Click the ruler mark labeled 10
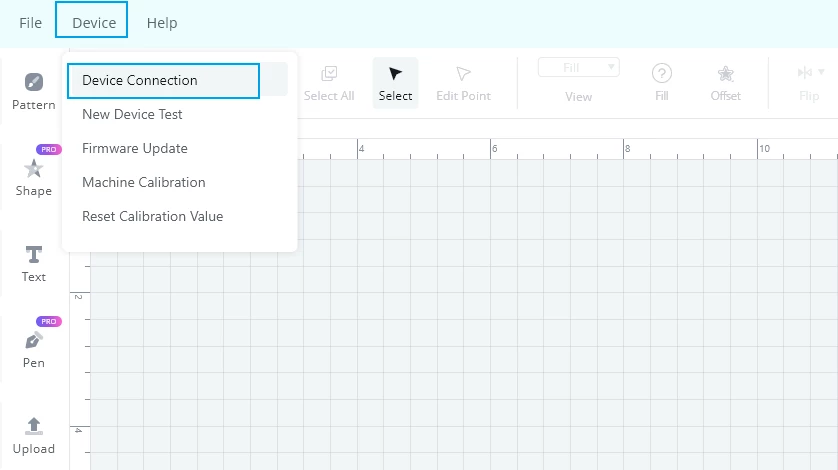Viewport: 838px width, 470px height. coord(764,149)
